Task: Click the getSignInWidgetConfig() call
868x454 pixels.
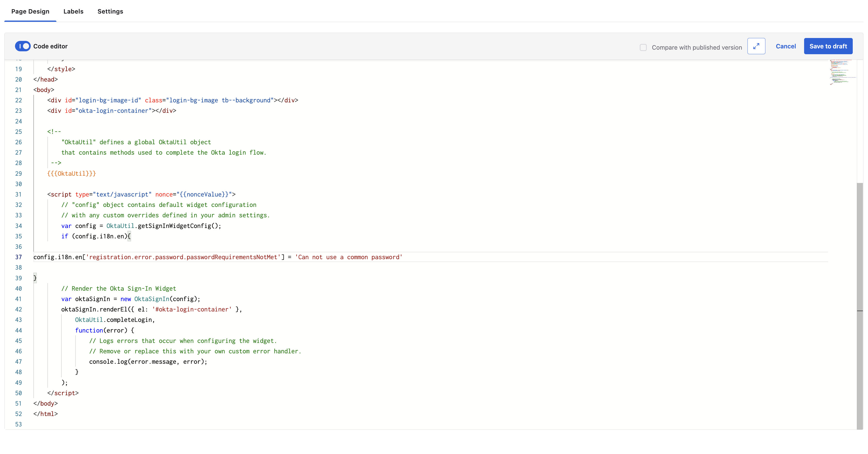Action: [x=179, y=226]
